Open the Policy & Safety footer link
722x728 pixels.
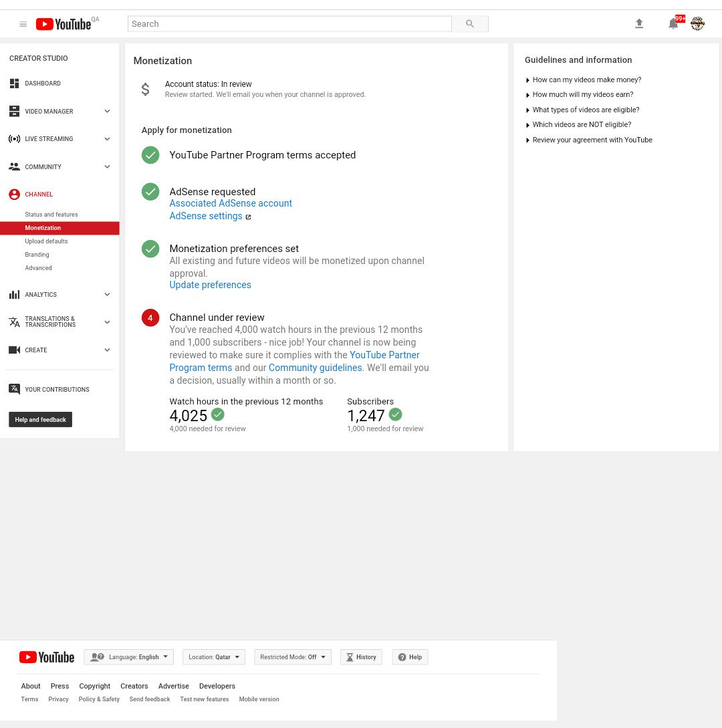coord(99,699)
